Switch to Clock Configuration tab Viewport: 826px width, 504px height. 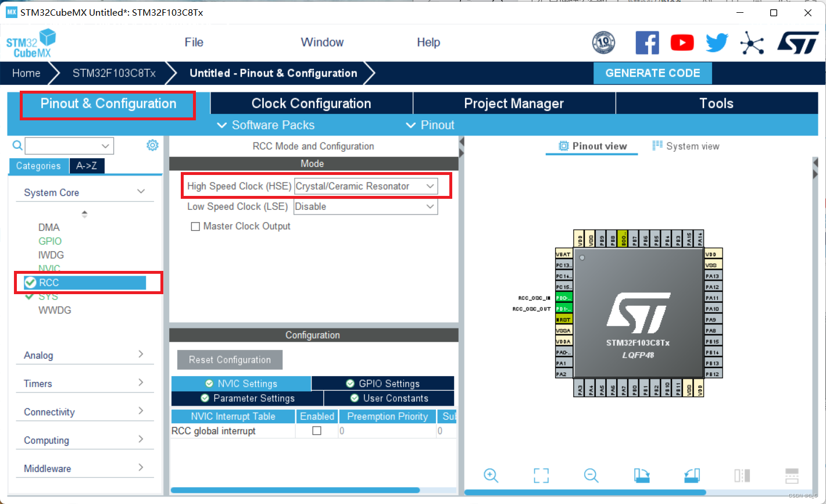(312, 103)
